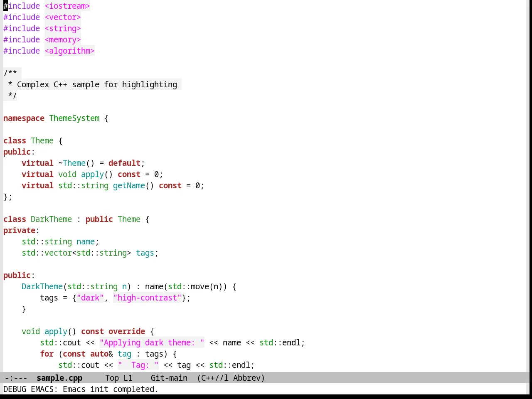
Task: Click the 'default' keyword
Action: click(124, 163)
